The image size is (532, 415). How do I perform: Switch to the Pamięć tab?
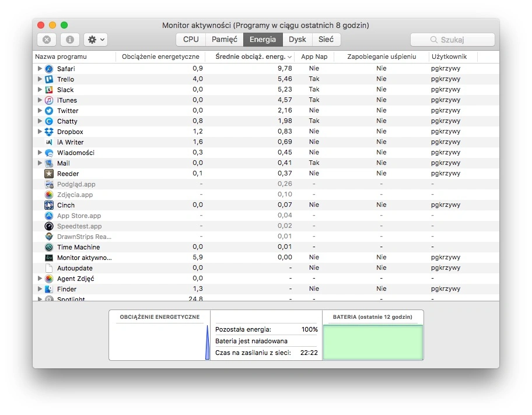(x=225, y=39)
